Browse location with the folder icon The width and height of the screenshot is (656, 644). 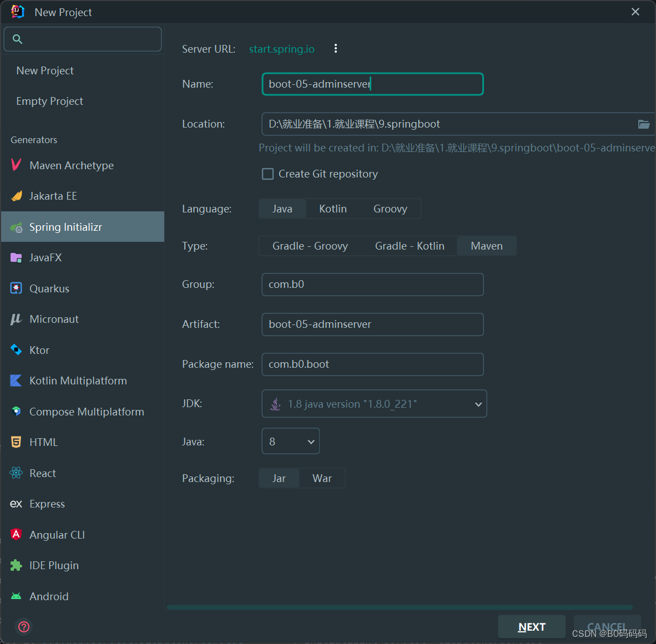tap(643, 124)
